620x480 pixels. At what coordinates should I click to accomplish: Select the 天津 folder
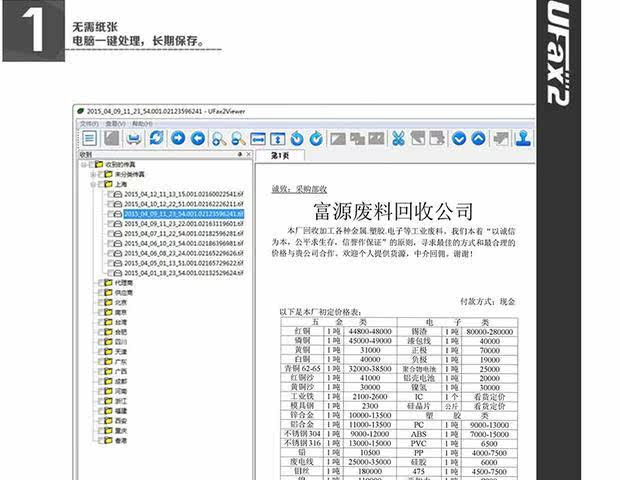(x=121, y=351)
